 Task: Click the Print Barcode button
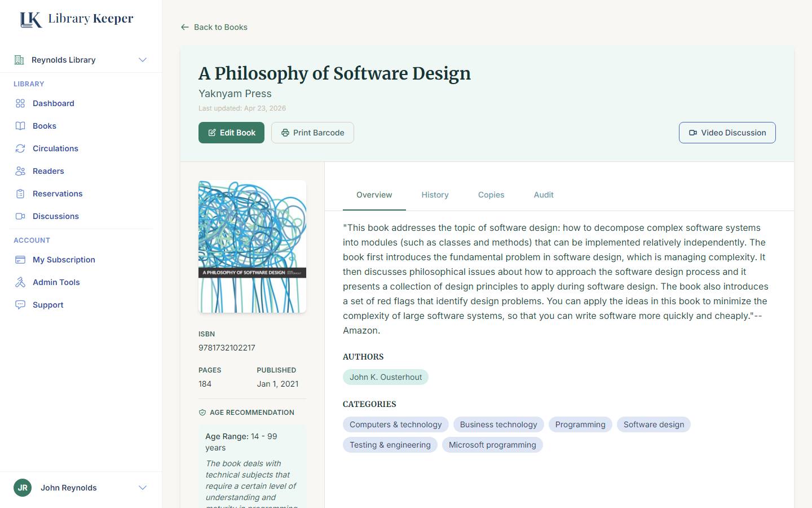312,133
